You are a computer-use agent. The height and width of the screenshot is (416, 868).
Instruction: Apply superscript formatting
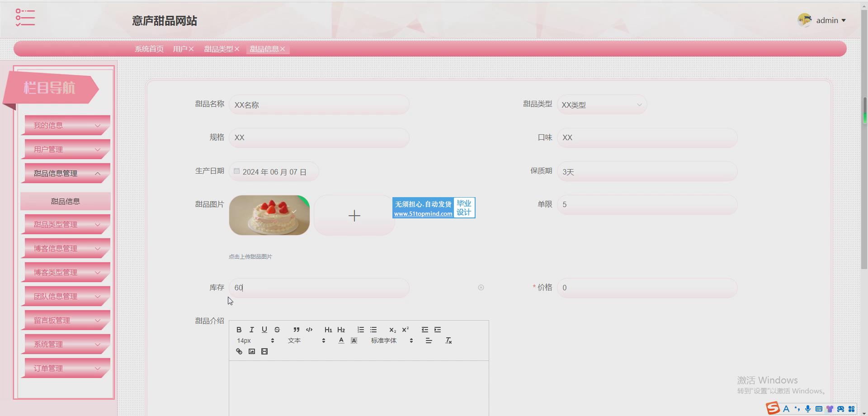tap(406, 330)
